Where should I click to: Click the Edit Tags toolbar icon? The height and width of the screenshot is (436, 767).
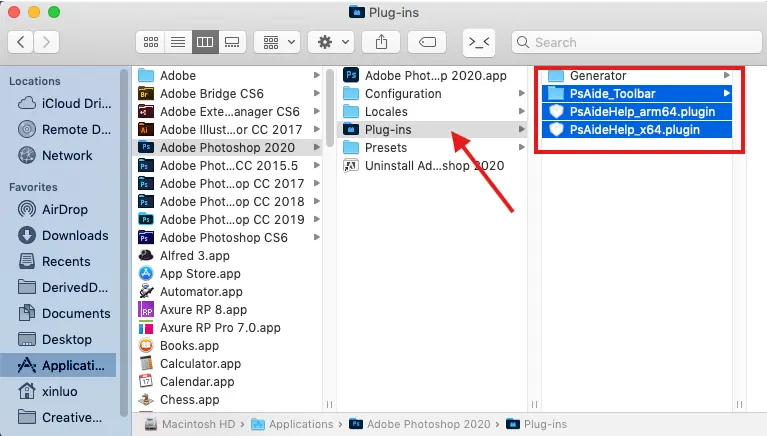tap(426, 42)
